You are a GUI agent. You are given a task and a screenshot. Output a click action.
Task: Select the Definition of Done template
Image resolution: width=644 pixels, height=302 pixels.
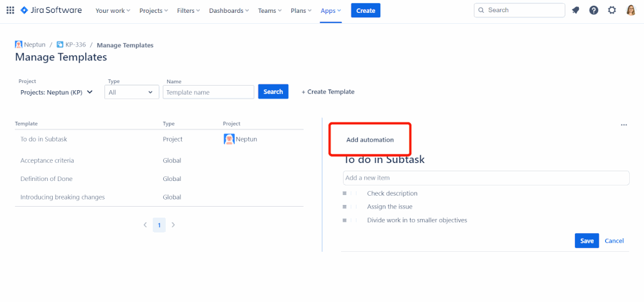coord(159,179)
